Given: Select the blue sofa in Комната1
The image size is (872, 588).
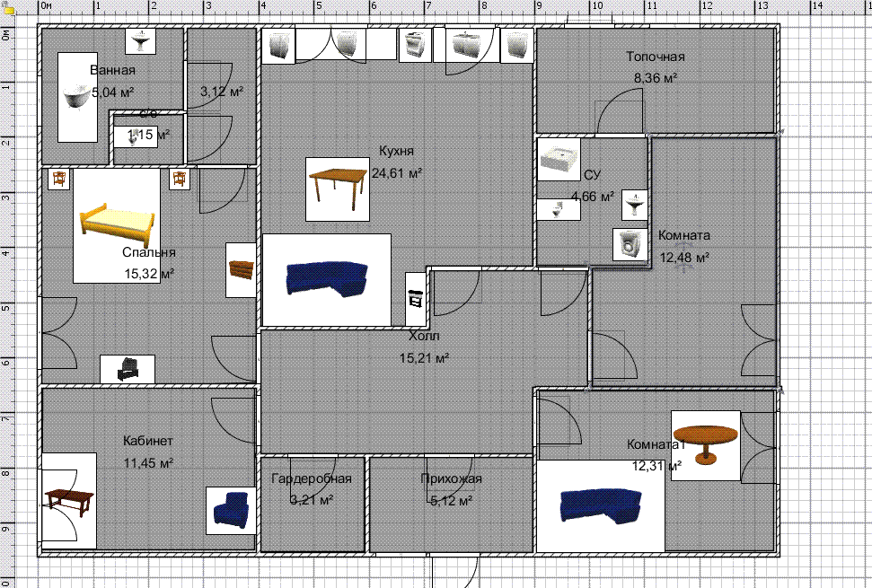Looking at the screenshot, I should pos(601,505).
